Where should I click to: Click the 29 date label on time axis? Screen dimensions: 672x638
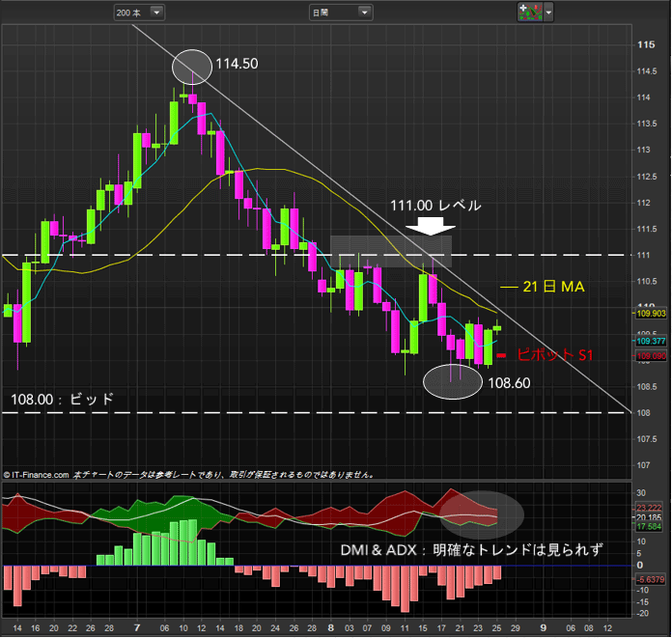[516, 628]
